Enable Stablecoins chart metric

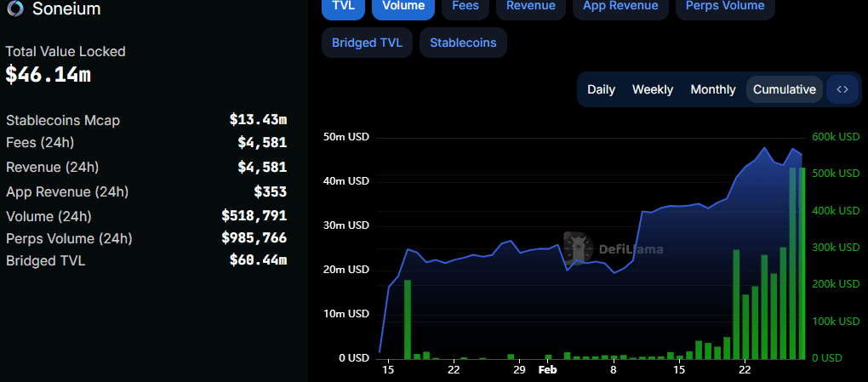click(x=463, y=43)
